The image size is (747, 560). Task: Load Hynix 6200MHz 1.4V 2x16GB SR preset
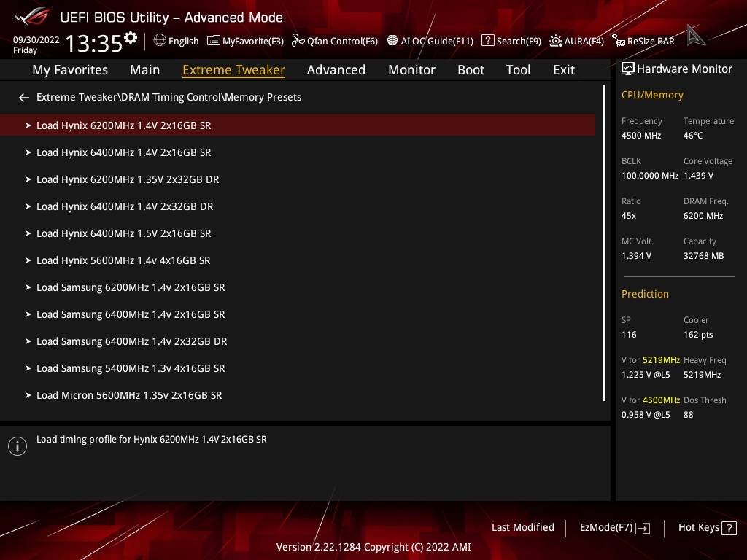(298, 125)
